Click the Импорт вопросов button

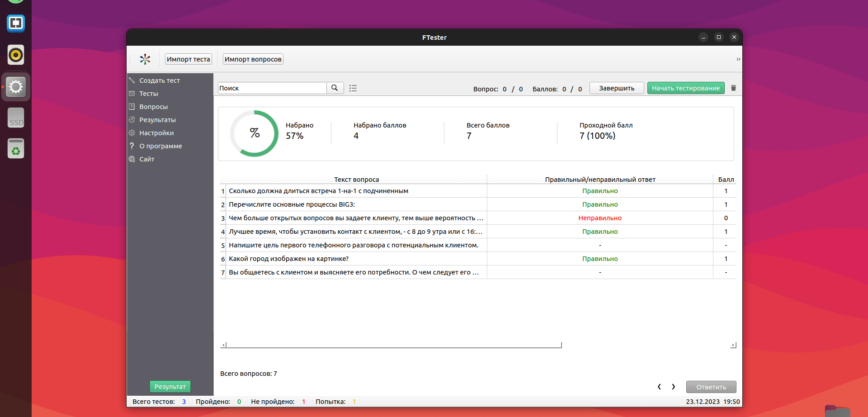pos(253,59)
